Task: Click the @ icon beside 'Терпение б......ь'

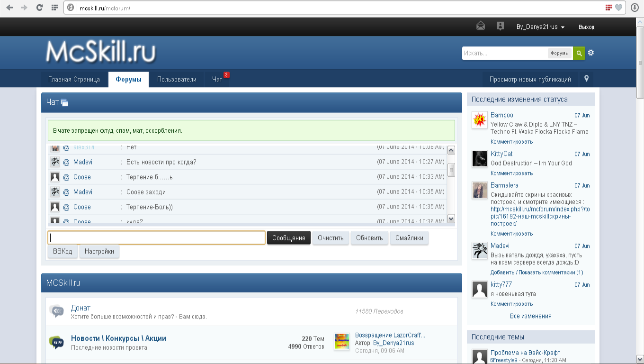Action: tap(66, 177)
